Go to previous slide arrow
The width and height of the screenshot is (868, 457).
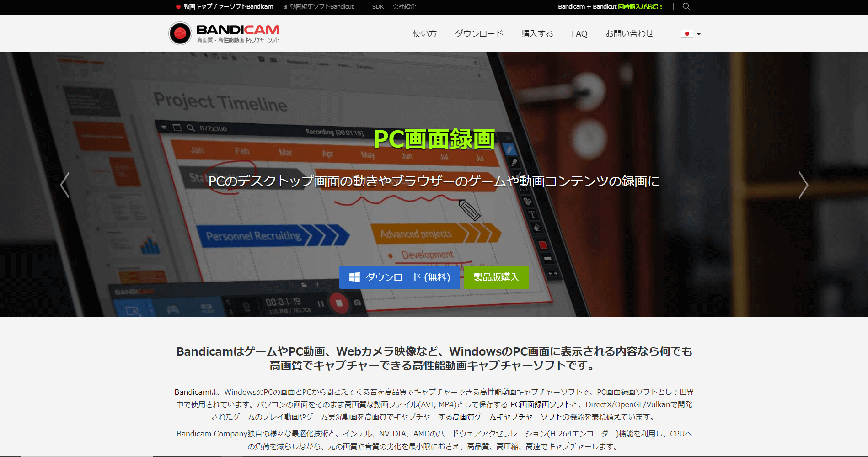(x=65, y=185)
